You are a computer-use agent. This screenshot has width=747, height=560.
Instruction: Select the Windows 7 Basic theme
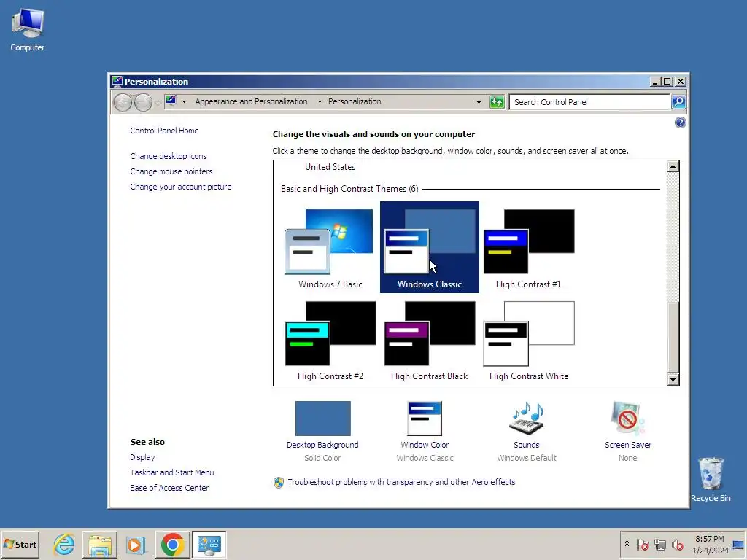click(330, 248)
